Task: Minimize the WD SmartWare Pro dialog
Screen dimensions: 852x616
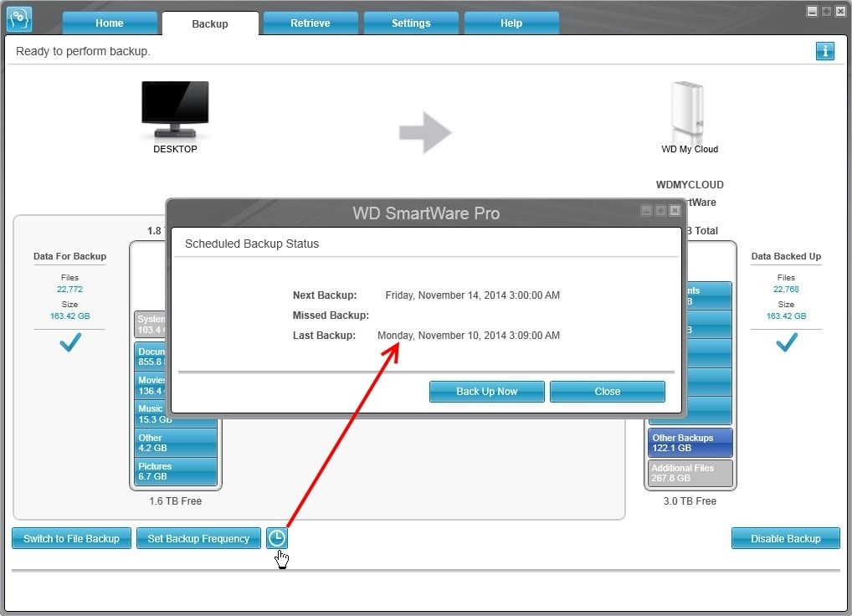Action: [x=646, y=210]
